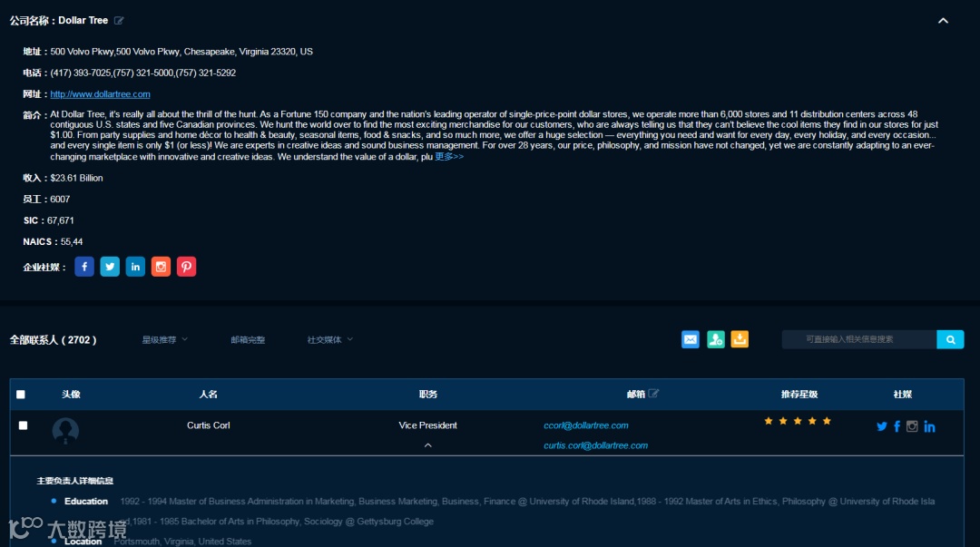This screenshot has width=980, height=547.
Task: Focus the contact search input field
Action: pyautogui.click(x=859, y=339)
